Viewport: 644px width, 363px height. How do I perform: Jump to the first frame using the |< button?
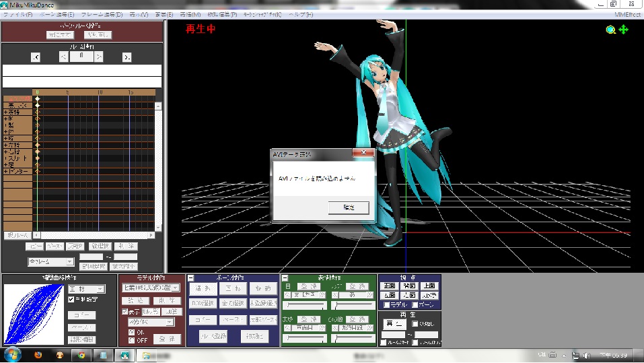[36, 57]
